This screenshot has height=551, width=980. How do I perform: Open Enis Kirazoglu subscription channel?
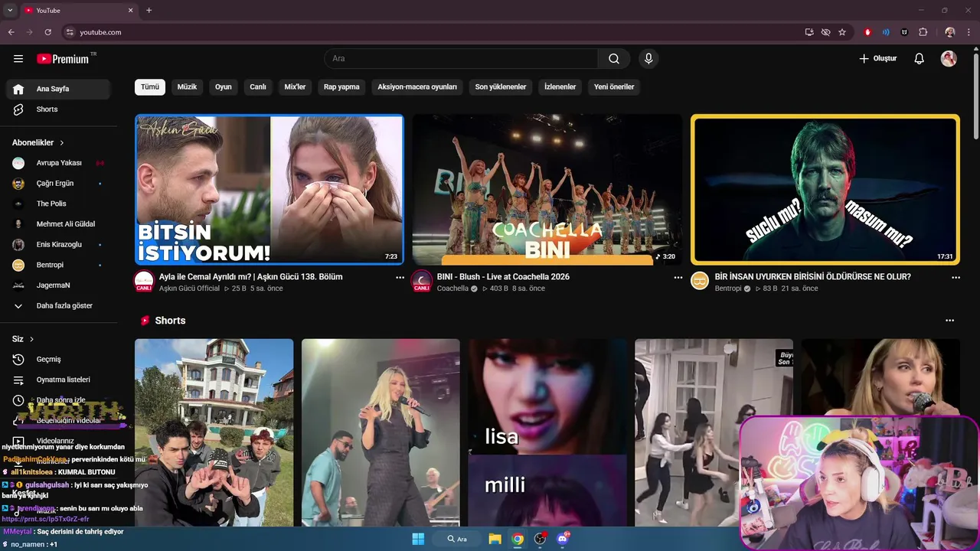tap(58, 245)
